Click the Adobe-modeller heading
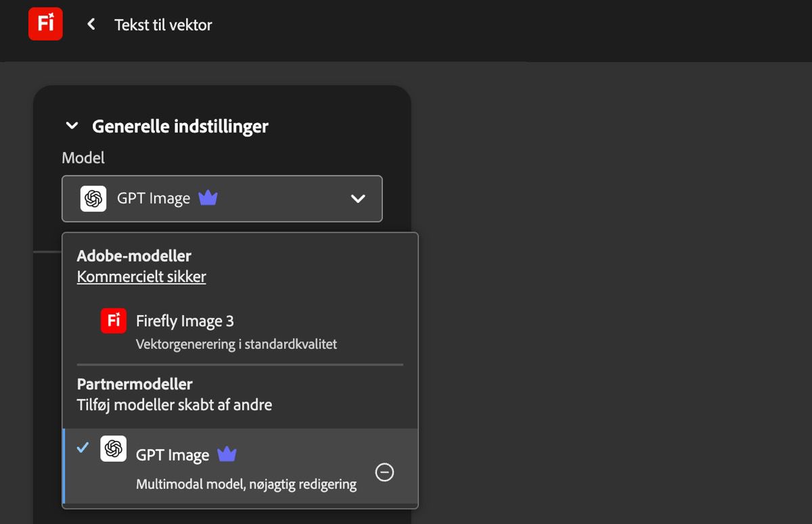Viewport: 812px width, 524px height. pos(134,256)
